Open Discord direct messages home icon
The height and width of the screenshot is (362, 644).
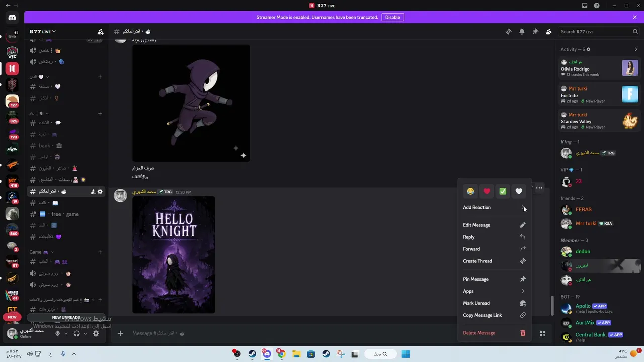pos(12,18)
